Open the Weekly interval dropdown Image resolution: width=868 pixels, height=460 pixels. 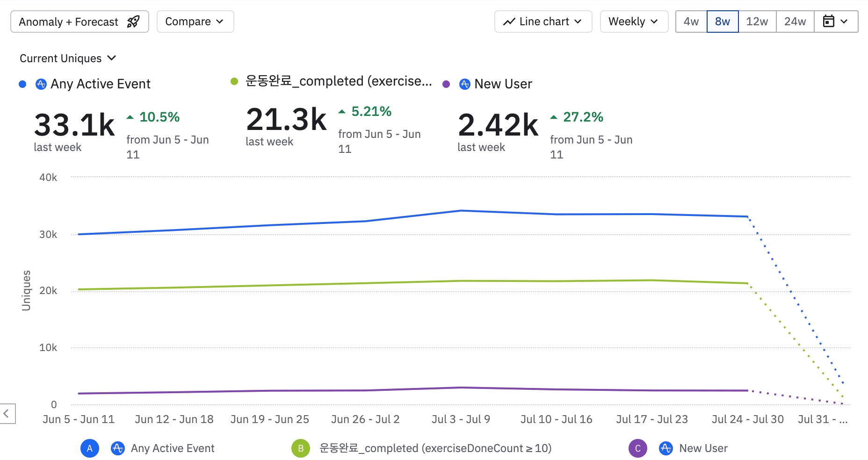point(634,22)
